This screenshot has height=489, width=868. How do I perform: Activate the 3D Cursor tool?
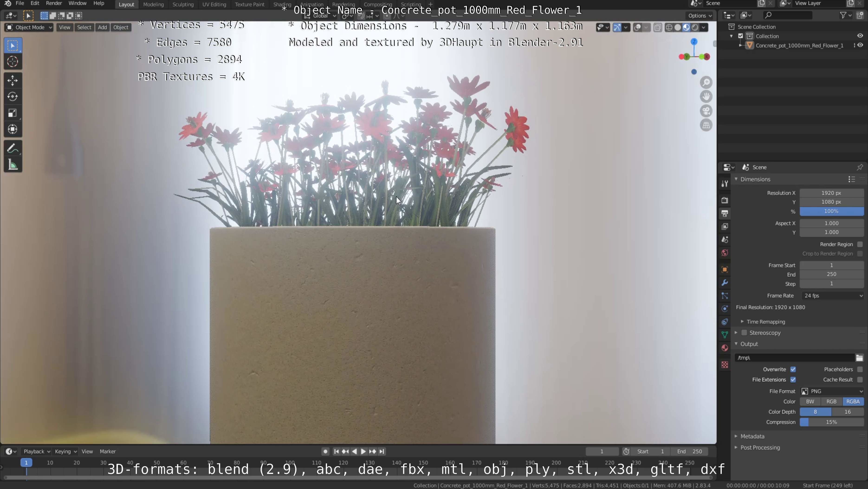click(13, 62)
